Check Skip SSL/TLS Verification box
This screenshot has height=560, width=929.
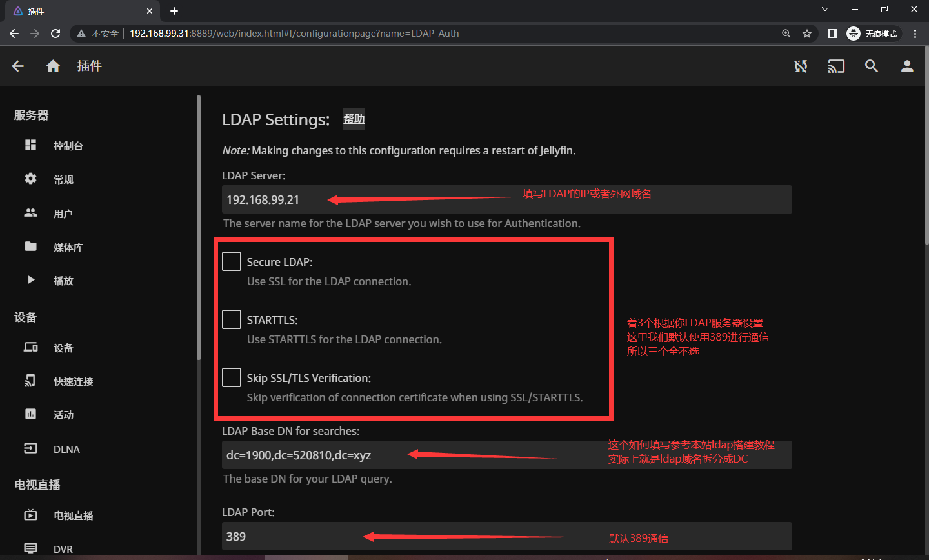[x=232, y=377]
